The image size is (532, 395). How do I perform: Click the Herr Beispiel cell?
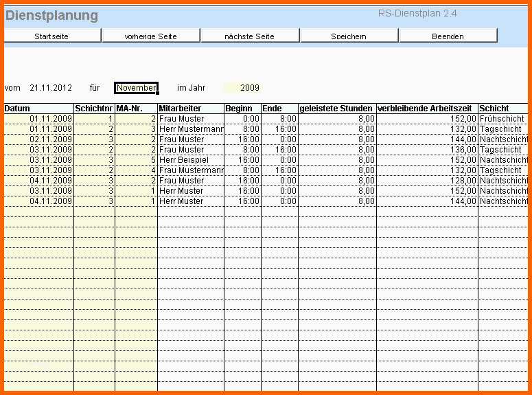tap(191, 160)
